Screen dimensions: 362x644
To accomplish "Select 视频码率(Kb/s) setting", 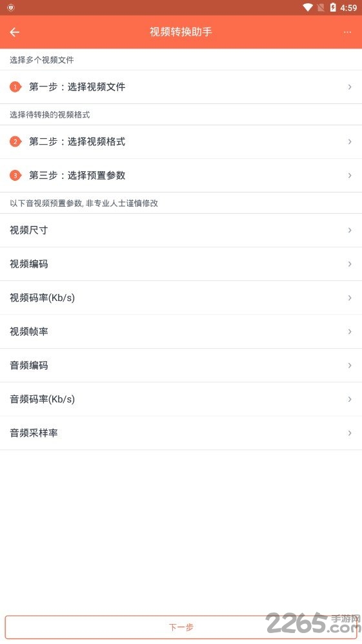I will point(181,298).
